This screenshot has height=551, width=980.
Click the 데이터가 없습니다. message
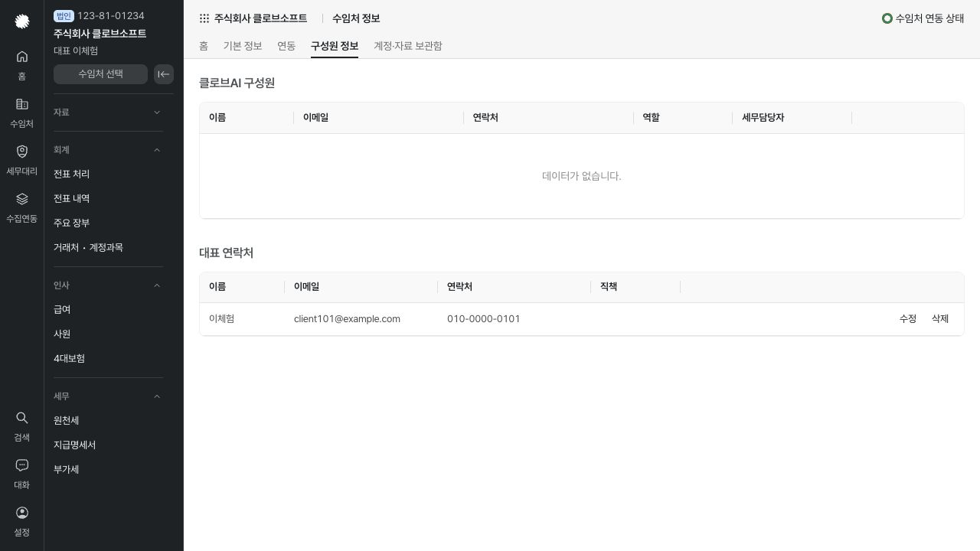tap(582, 176)
